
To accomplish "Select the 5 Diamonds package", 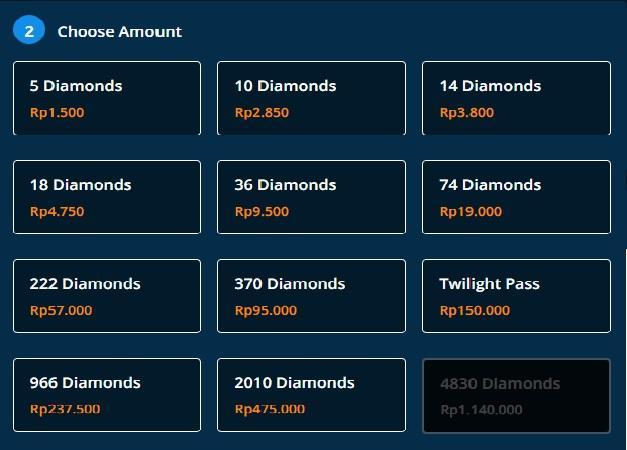I will (x=107, y=98).
